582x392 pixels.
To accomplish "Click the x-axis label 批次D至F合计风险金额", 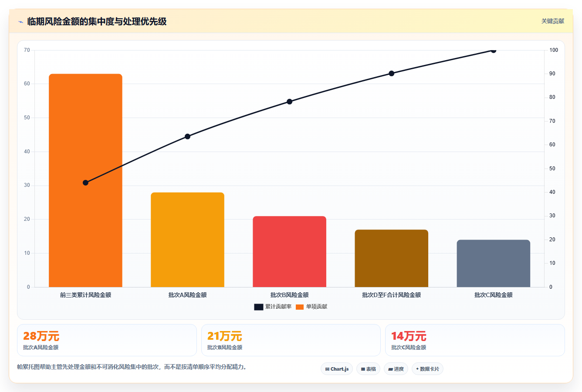I will pyautogui.click(x=391, y=295).
